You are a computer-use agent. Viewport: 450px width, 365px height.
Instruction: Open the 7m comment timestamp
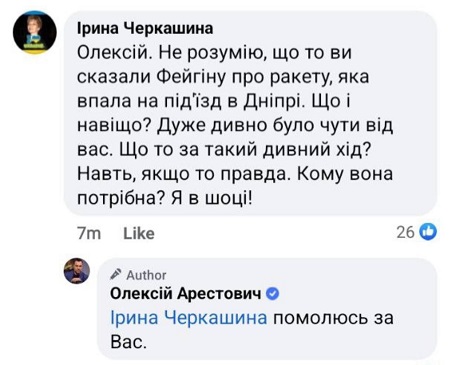pos(89,233)
